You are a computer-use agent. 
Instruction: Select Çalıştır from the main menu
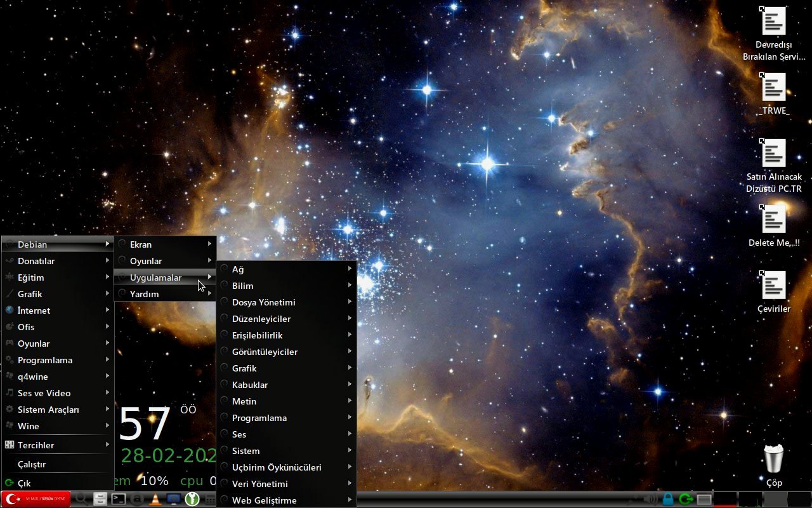pyautogui.click(x=58, y=464)
